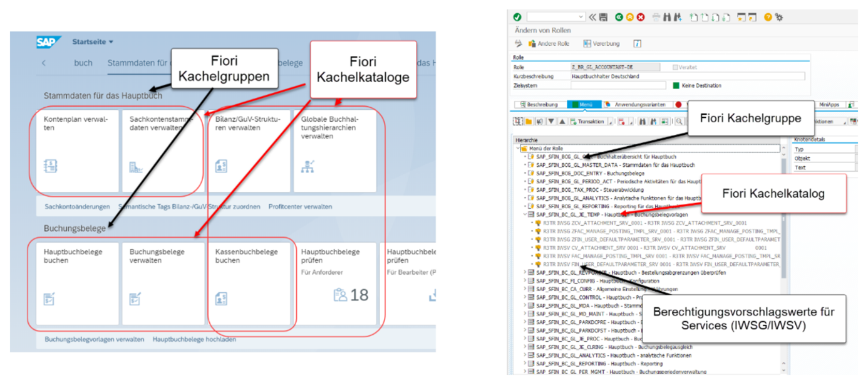
Task: Click the Find Next binoculars icon in top toolbar
Action: pos(678,17)
